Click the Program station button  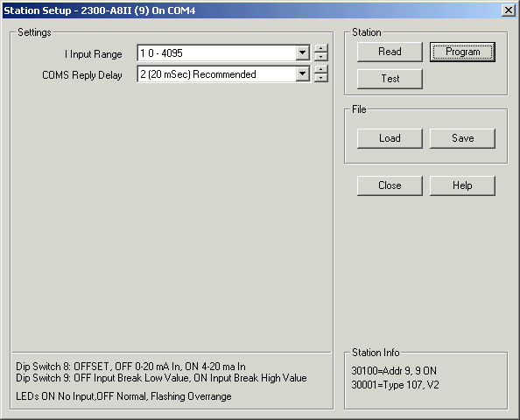[x=462, y=52]
